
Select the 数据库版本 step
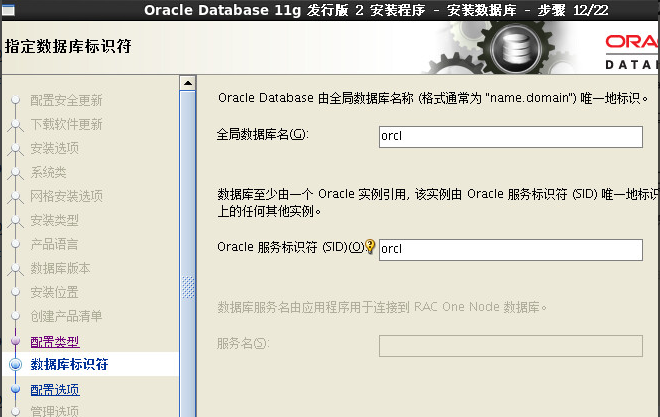click(x=60, y=268)
